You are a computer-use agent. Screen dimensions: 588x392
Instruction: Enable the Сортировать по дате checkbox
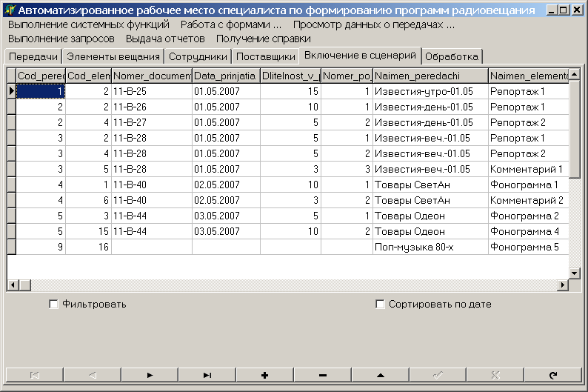click(x=380, y=305)
